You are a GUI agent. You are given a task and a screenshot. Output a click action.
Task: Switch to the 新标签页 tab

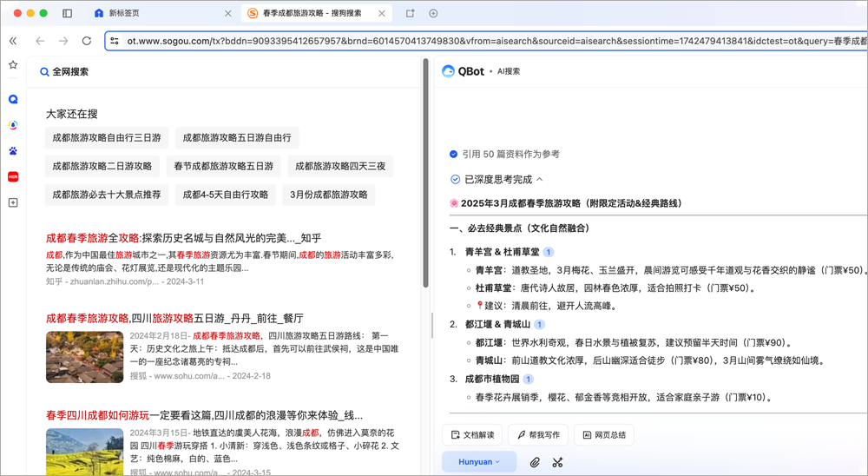(128, 13)
